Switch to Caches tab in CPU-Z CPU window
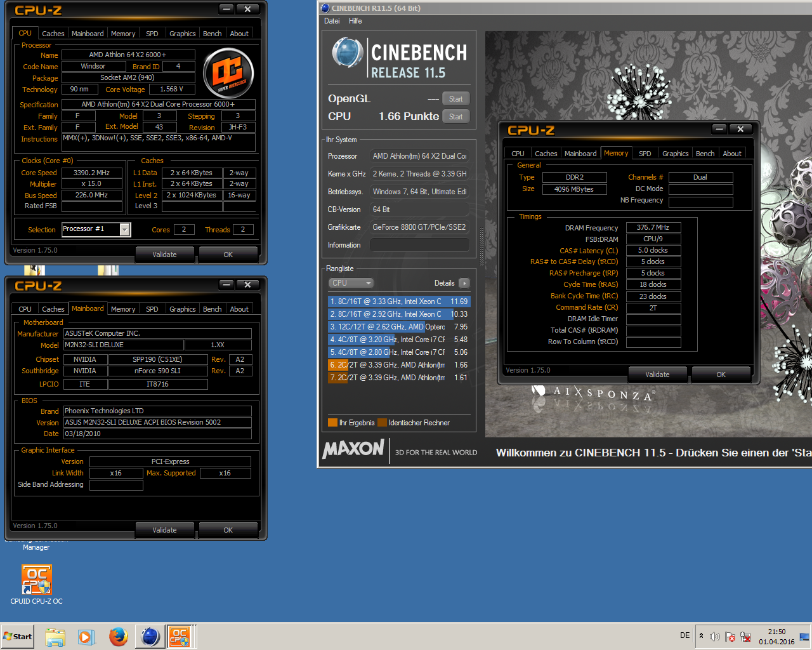 coord(53,34)
